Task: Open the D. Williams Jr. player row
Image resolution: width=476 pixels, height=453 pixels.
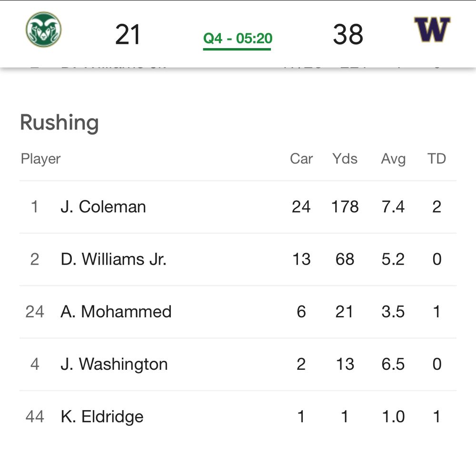Action: click(238, 260)
